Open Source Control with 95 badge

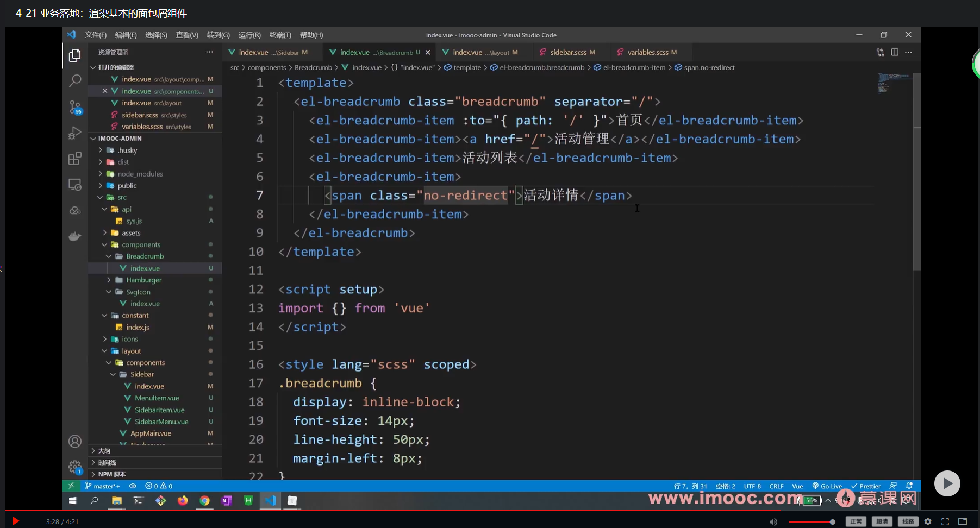pos(75,107)
